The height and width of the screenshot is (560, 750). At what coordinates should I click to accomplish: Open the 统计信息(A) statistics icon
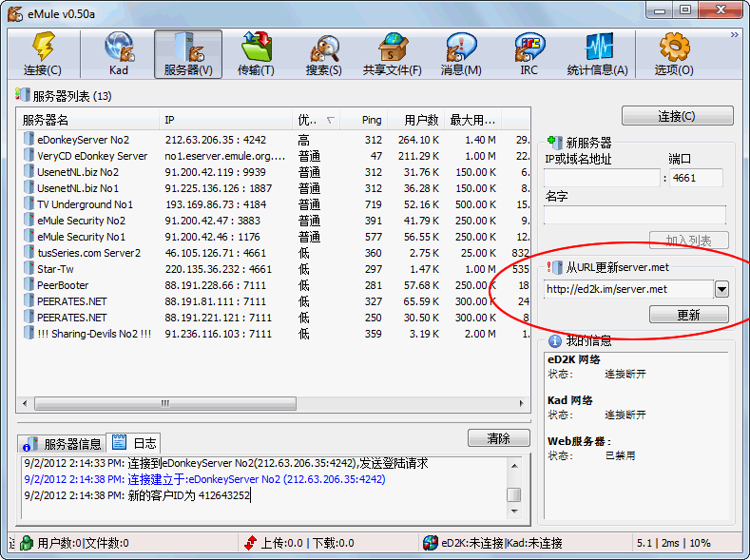pyautogui.click(x=597, y=53)
